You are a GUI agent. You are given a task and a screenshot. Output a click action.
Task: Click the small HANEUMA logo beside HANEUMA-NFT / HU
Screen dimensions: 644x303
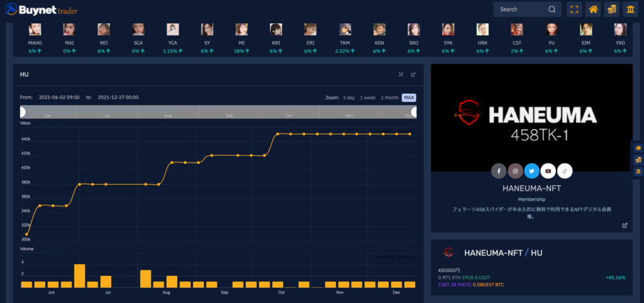tap(448, 253)
